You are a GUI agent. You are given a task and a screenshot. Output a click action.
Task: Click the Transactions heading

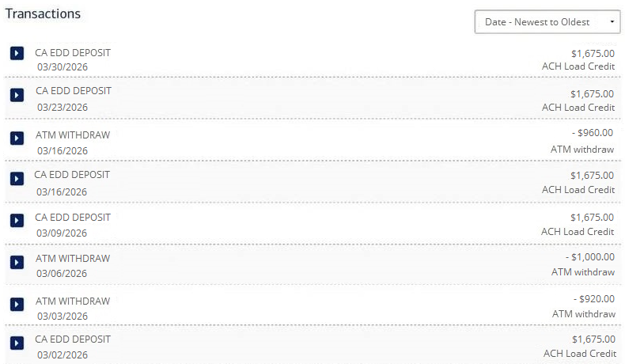click(x=43, y=14)
